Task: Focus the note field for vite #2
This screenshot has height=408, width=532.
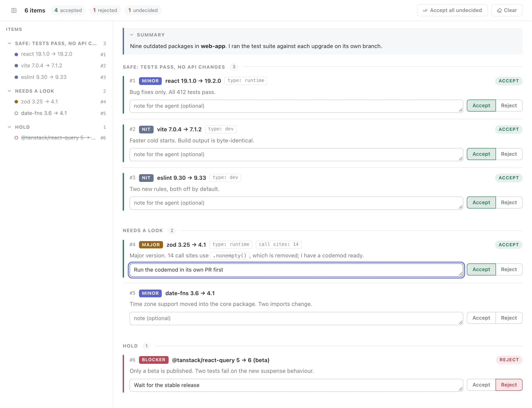Action: coord(296,154)
